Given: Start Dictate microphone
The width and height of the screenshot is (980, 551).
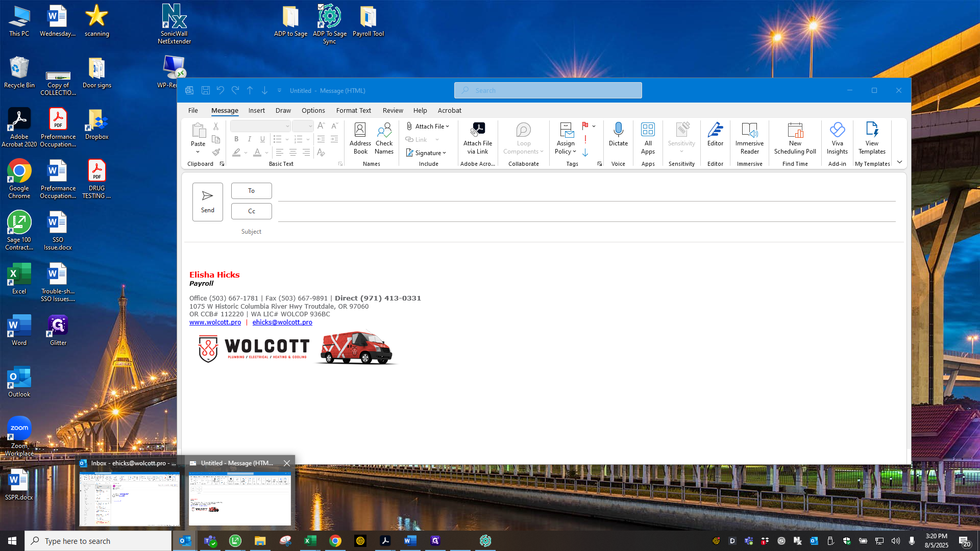Looking at the screenshot, I should [618, 135].
